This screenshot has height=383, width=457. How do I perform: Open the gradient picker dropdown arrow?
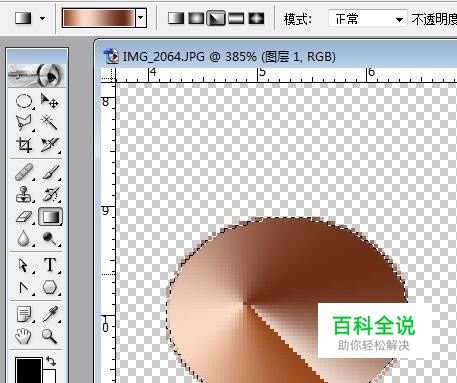(141, 18)
